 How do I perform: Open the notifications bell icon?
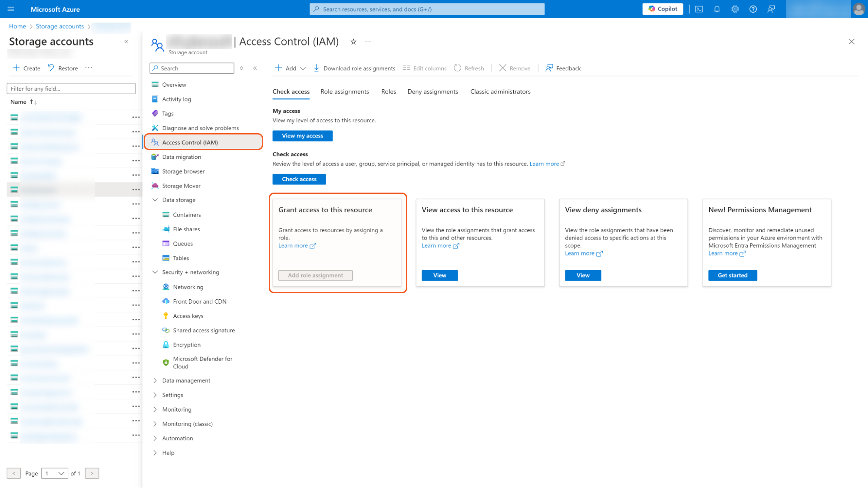(x=717, y=9)
